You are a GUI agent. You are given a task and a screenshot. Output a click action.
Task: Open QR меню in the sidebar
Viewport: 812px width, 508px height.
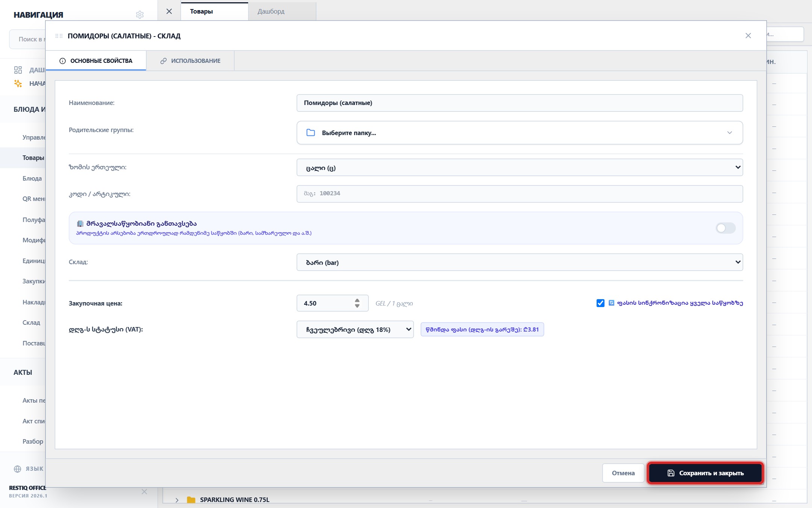34,199
